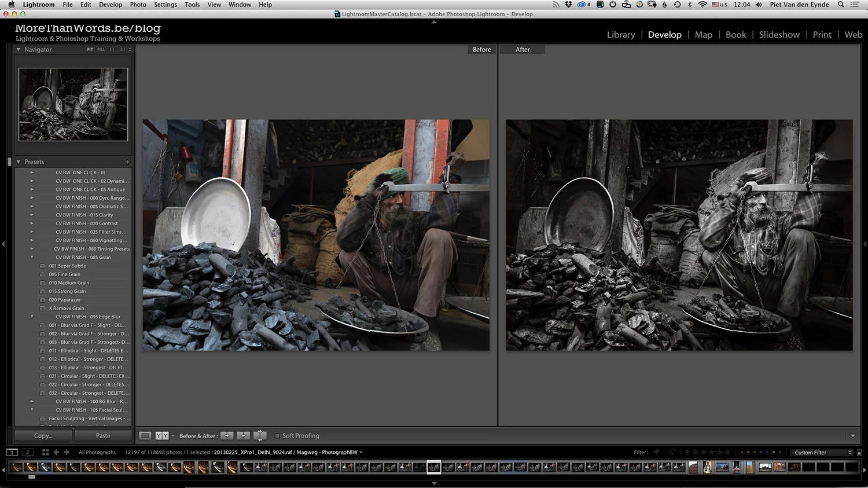Open grid view icon in filmstrip bar

point(45,452)
